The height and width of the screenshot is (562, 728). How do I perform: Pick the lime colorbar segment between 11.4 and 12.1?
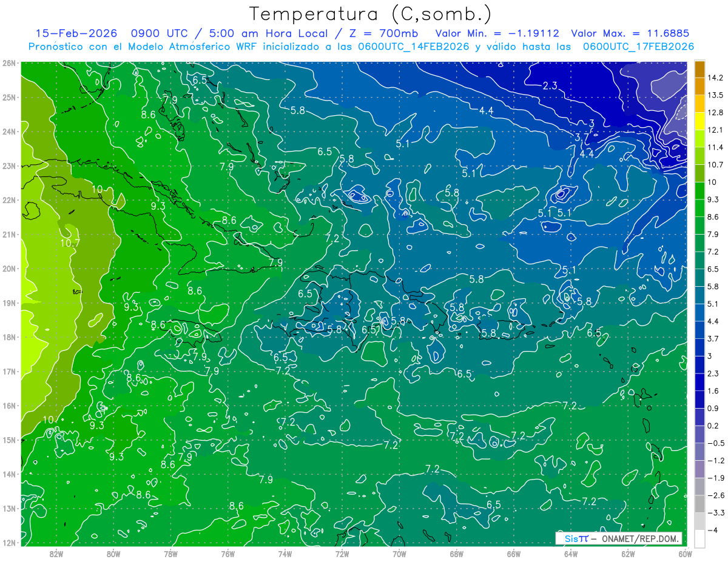point(699,139)
